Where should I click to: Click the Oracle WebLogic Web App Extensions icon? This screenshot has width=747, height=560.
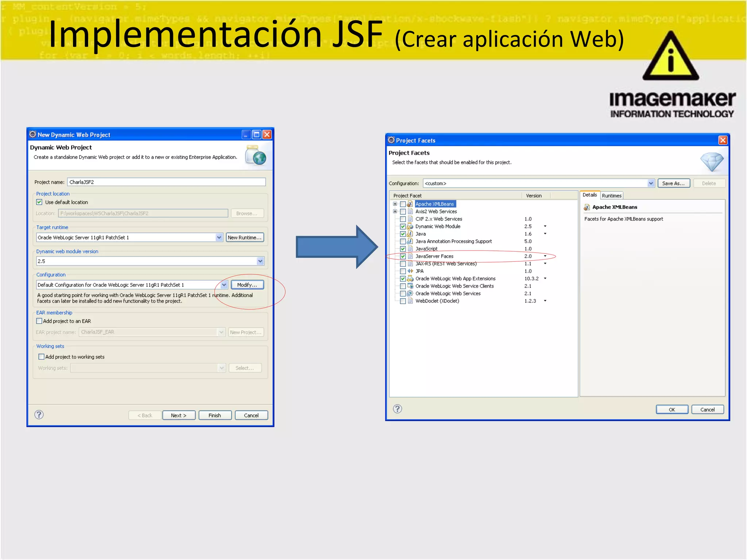410,279
